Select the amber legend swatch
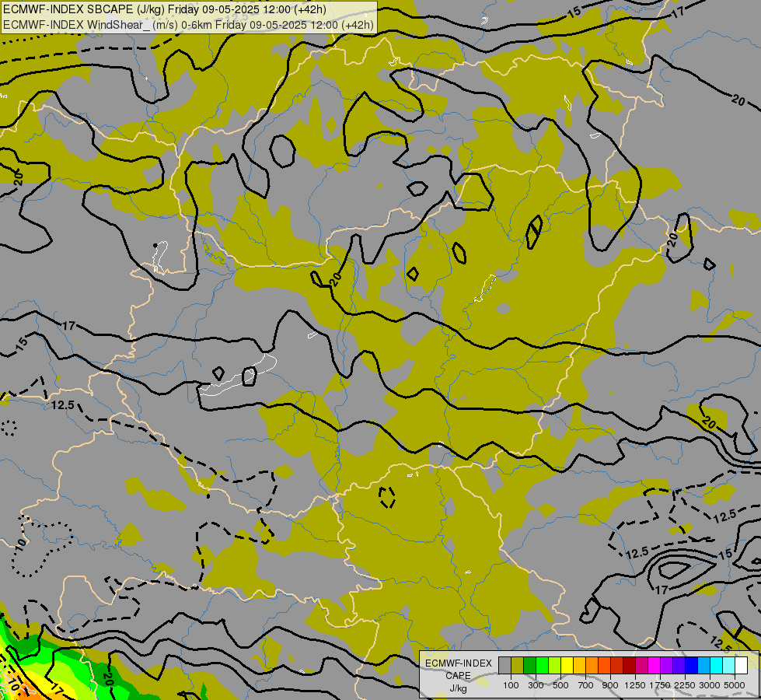Viewport: 761px width, 700px height. (x=579, y=666)
